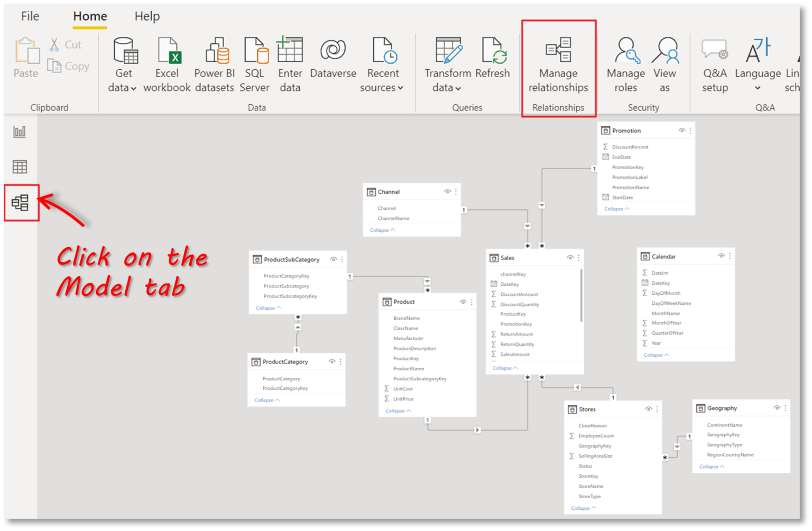Open the File menu

pyautogui.click(x=30, y=16)
